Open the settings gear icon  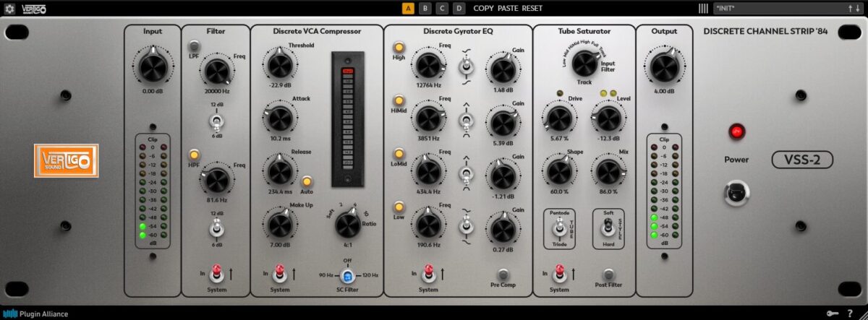click(x=9, y=9)
